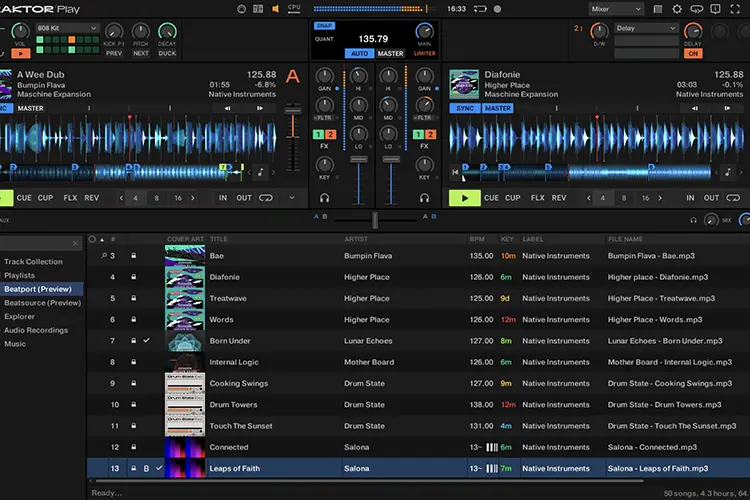Toggle the browser-only view icon
This screenshot has width=750, height=500.
(658, 9)
